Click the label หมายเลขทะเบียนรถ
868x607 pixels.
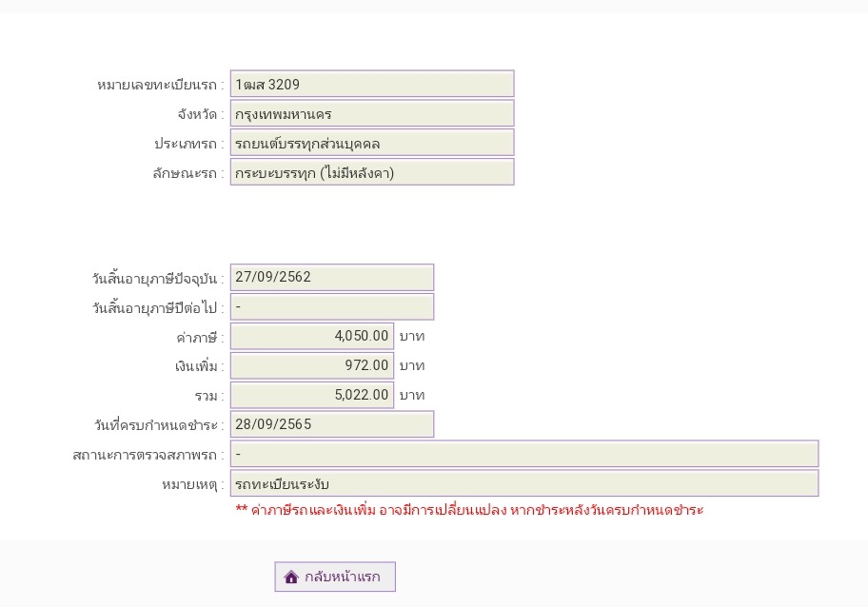(160, 85)
